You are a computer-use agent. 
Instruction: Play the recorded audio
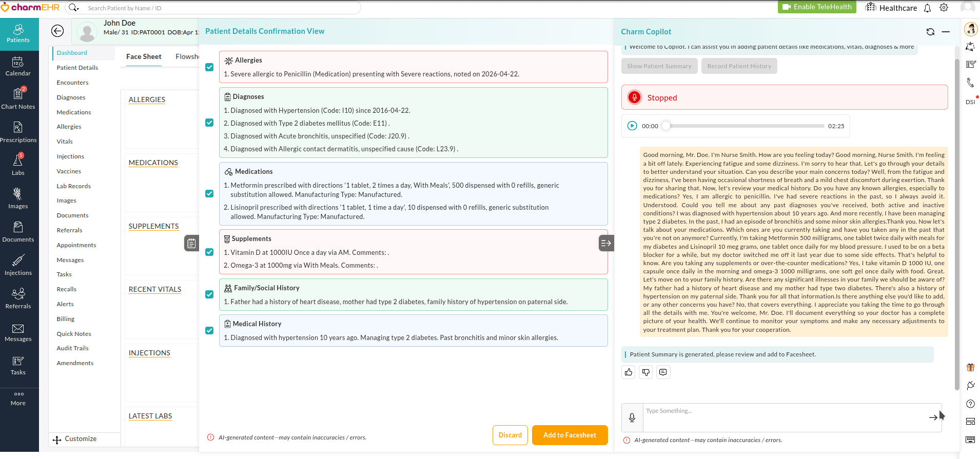(632, 126)
